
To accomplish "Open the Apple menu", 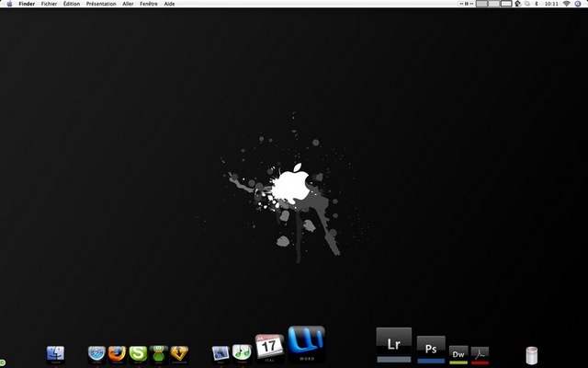I will click(x=10, y=4).
